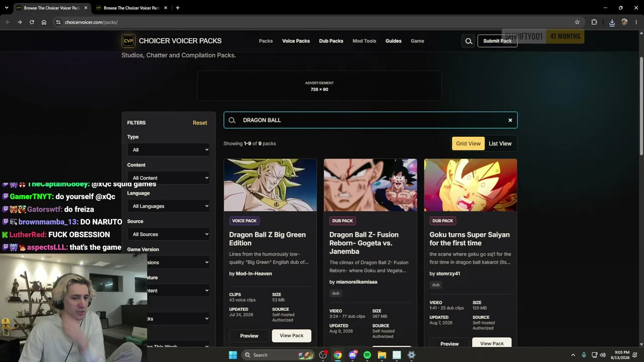Open author link miamorelikemiaaa
Viewport: 644px width, 362px height.
[357, 282]
